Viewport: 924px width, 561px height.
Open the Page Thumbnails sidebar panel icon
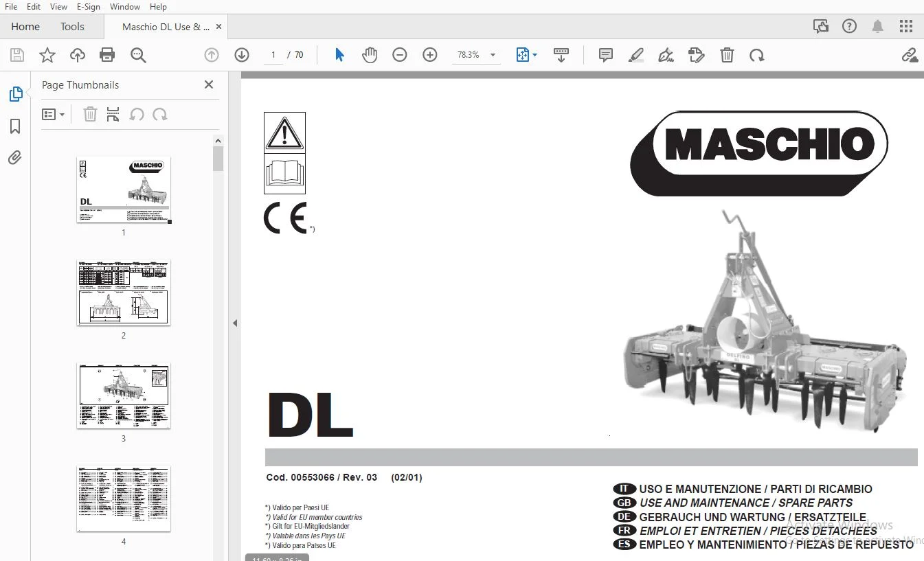[x=15, y=94]
